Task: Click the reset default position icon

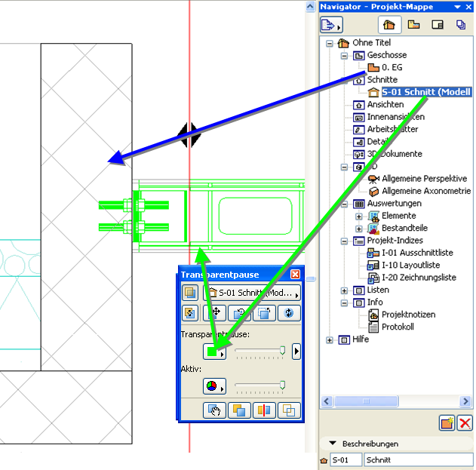Action: coord(265,313)
